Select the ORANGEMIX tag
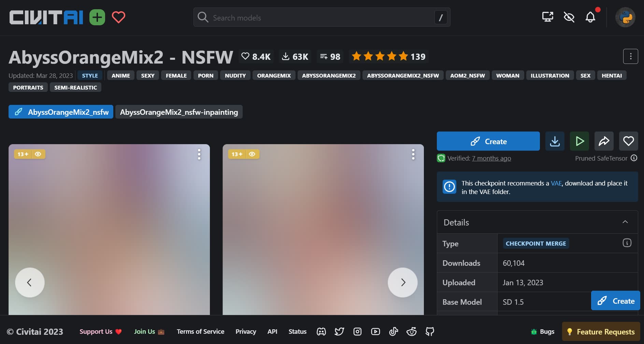This screenshot has width=644, height=344. (274, 75)
